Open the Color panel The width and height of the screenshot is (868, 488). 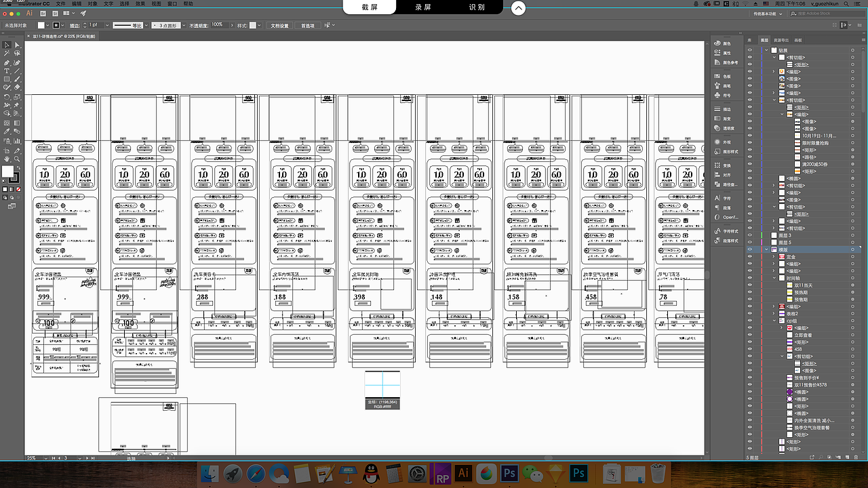pos(723,43)
